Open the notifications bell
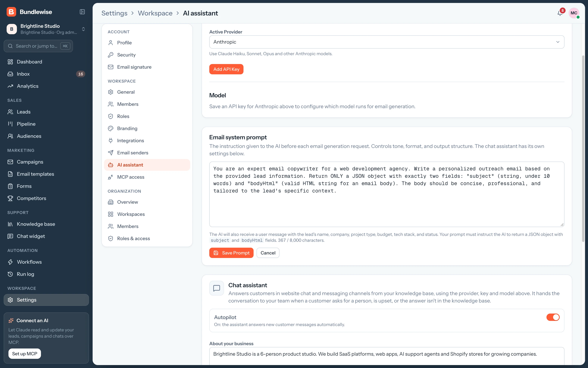The image size is (588, 368). tap(560, 13)
